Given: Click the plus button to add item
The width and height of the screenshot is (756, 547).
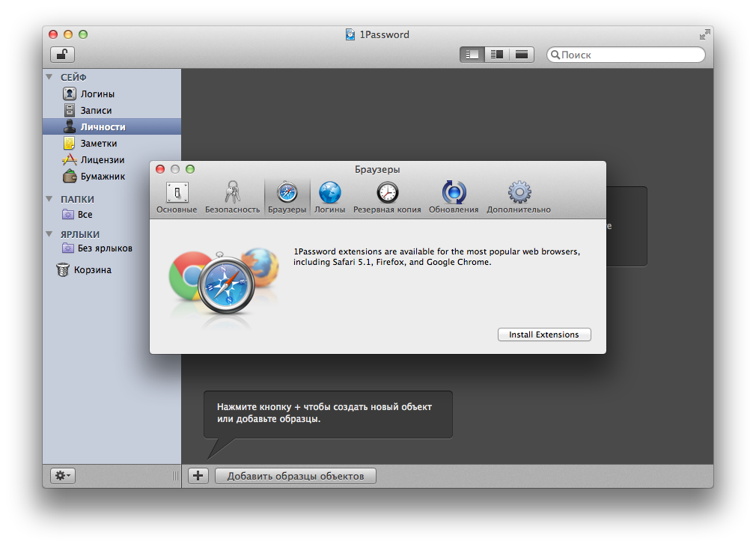Looking at the screenshot, I should 198,476.
